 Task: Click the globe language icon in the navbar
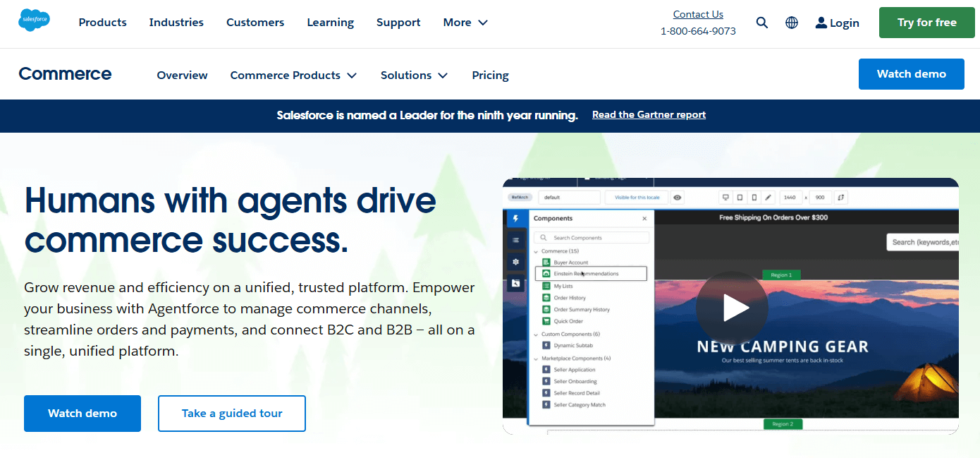pyautogui.click(x=792, y=22)
